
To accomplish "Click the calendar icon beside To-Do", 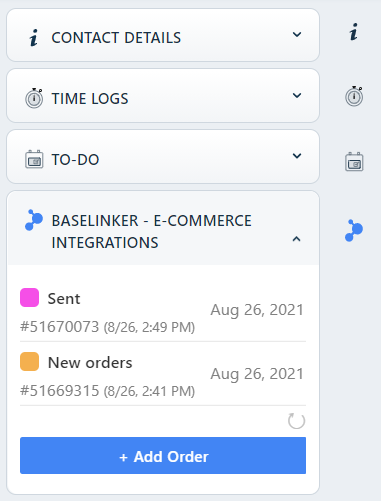I will tap(34, 159).
